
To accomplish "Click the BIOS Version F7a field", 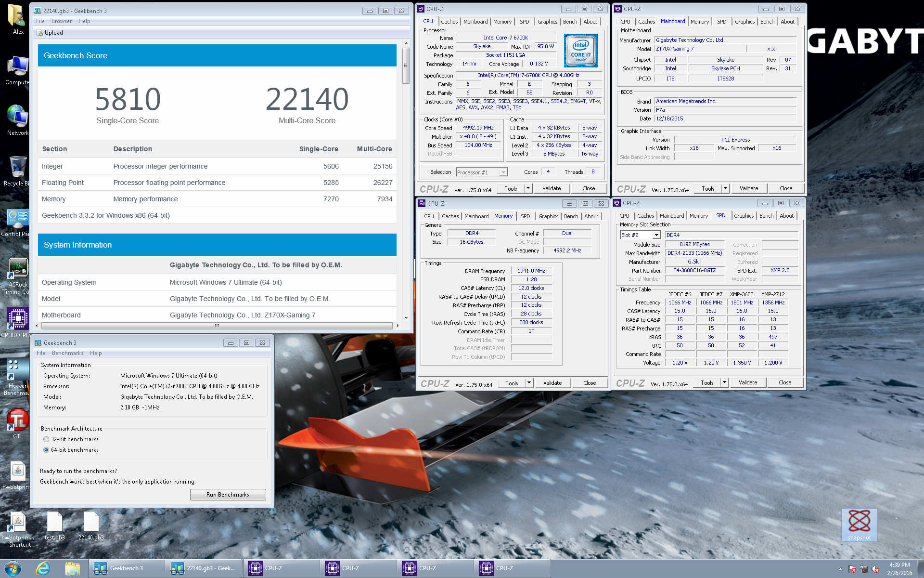I will 725,110.
